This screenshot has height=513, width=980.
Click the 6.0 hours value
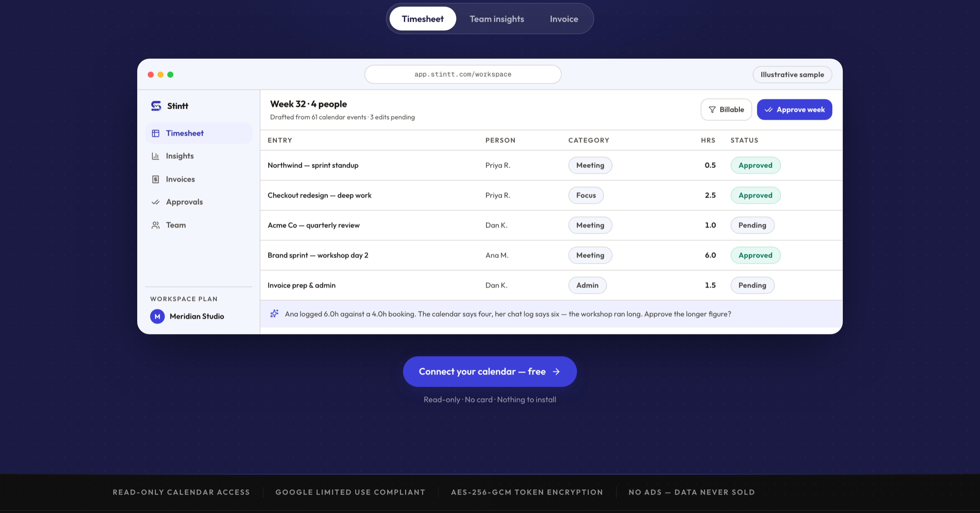[x=710, y=255]
